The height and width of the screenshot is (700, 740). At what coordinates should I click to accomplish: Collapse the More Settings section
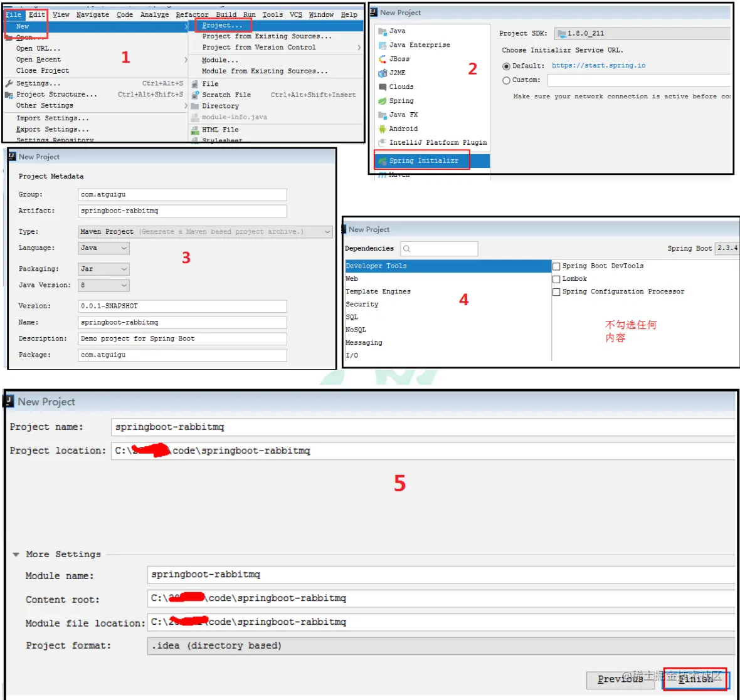[16, 554]
